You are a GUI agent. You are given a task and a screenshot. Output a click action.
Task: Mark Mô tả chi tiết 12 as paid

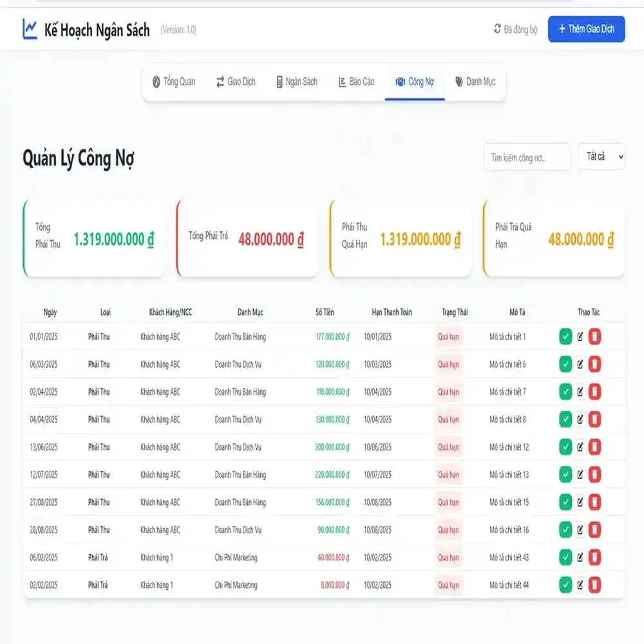point(565,447)
